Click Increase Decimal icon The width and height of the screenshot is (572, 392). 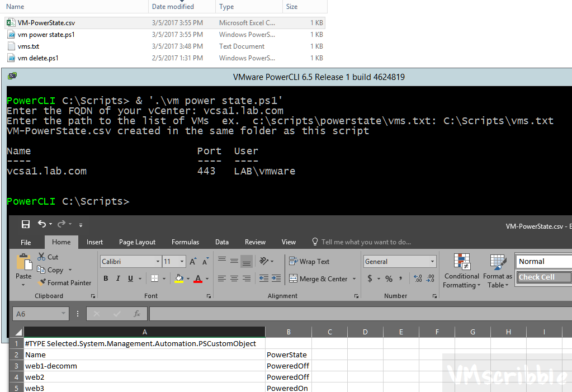(x=418, y=279)
